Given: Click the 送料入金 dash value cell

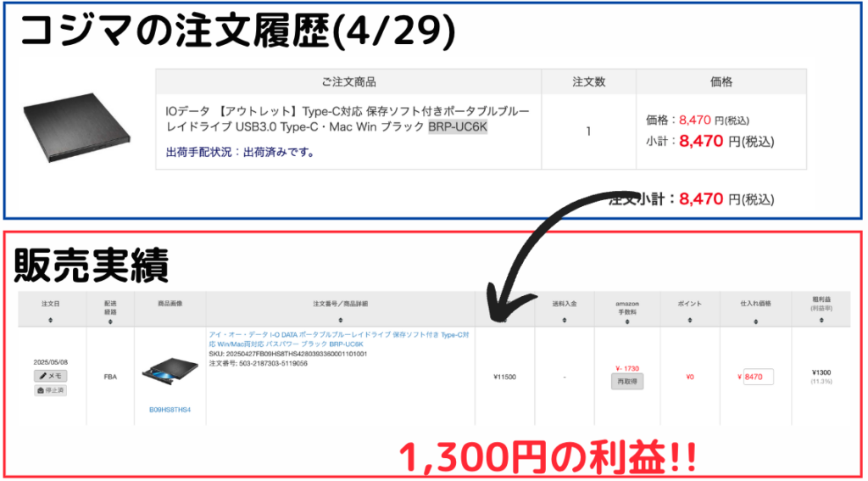Looking at the screenshot, I should (x=564, y=377).
